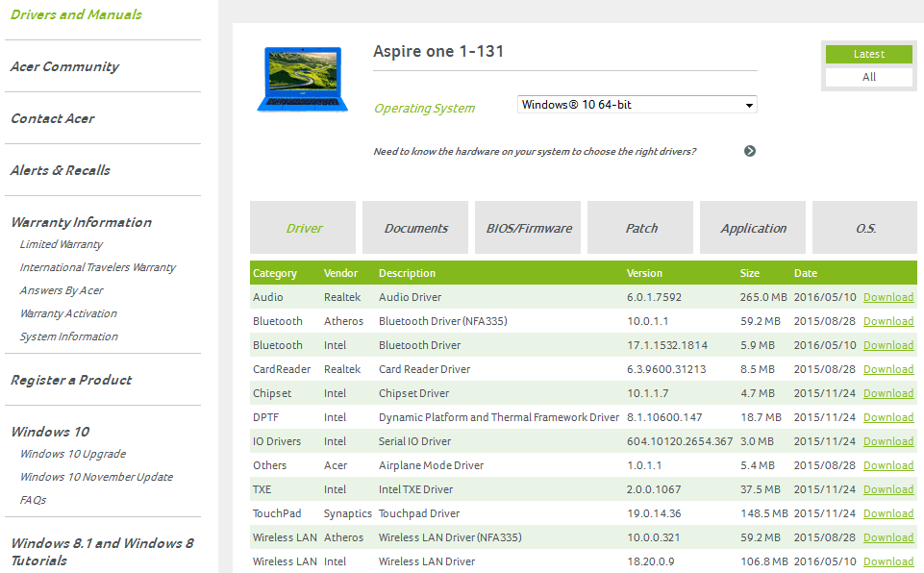Click the Aspire one 1-131 title
This screenshot has height=573, width=924.
coord(438,51)
